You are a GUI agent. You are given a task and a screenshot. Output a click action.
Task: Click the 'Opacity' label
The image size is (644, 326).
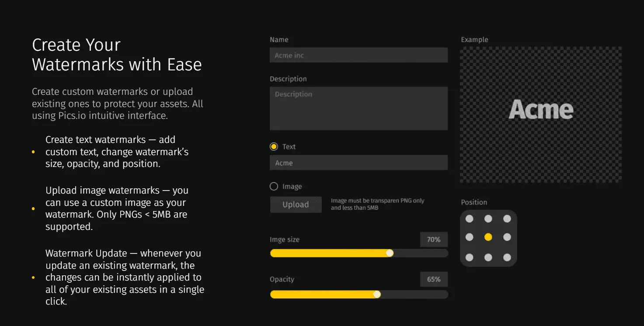pyautogui.click(x=282, y=279)
